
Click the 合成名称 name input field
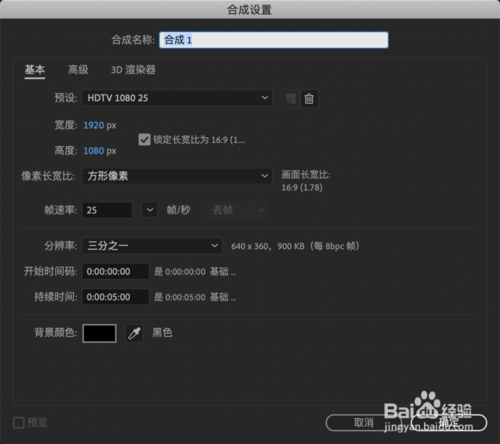(274, 40)
